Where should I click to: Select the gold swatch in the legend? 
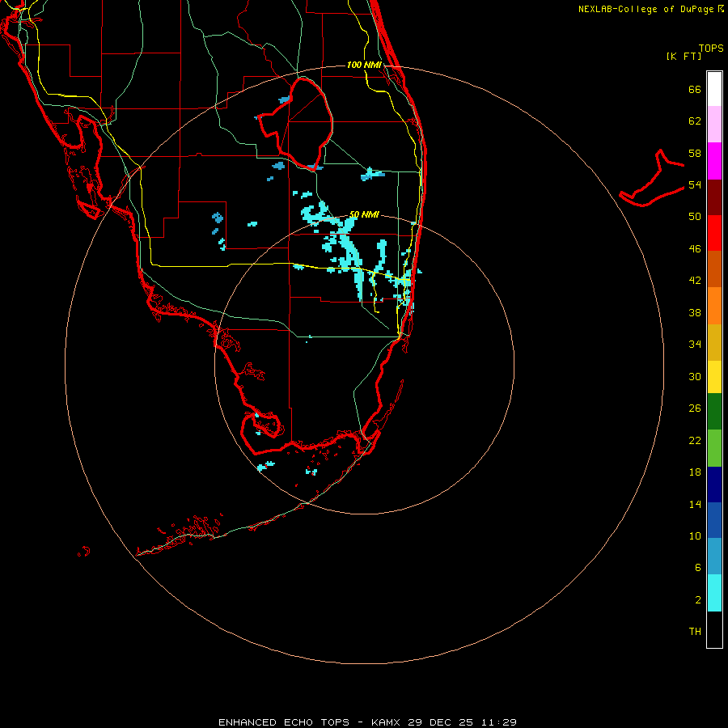click(x=714, y=342)
